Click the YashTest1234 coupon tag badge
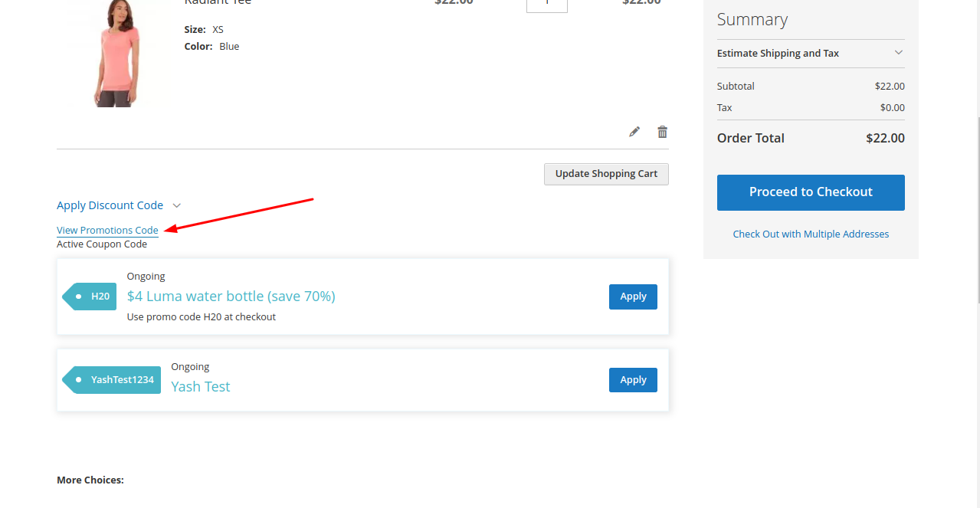Viewport: 980px width, 508px height. pos(113,380)
